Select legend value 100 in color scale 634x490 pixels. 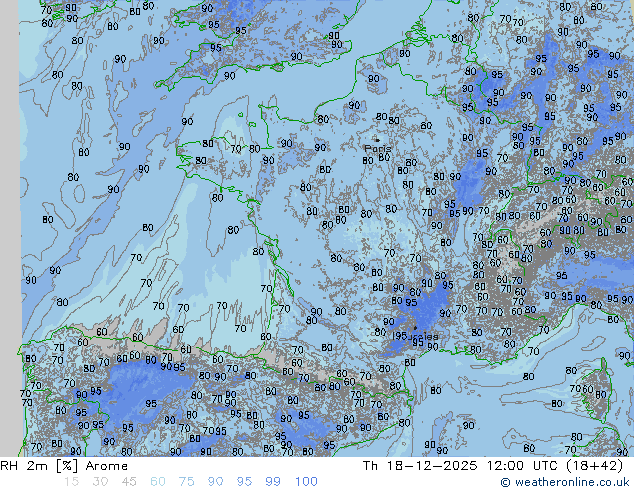pos(306,482)
